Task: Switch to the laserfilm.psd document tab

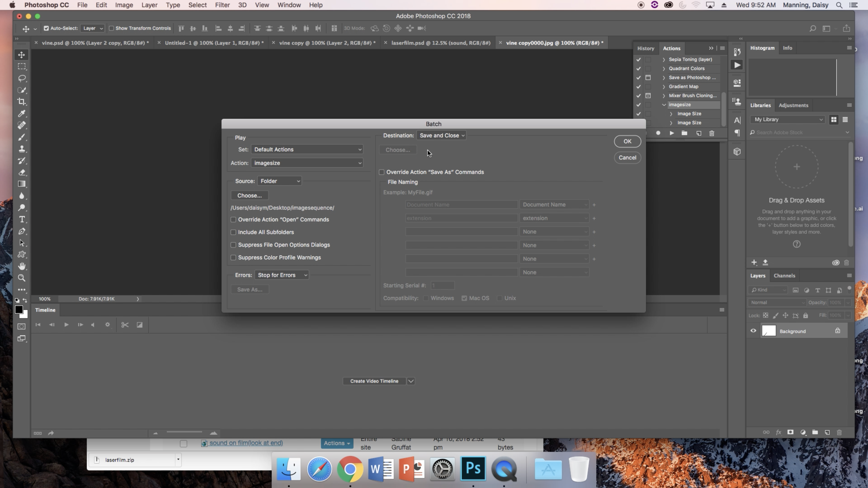Action: (x=440, y=43)
